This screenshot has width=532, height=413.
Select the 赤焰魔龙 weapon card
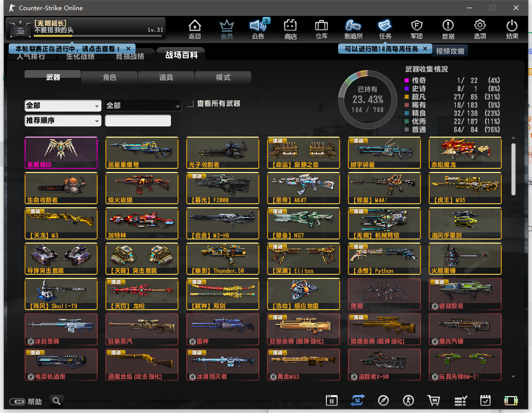[x=465, y=153]
